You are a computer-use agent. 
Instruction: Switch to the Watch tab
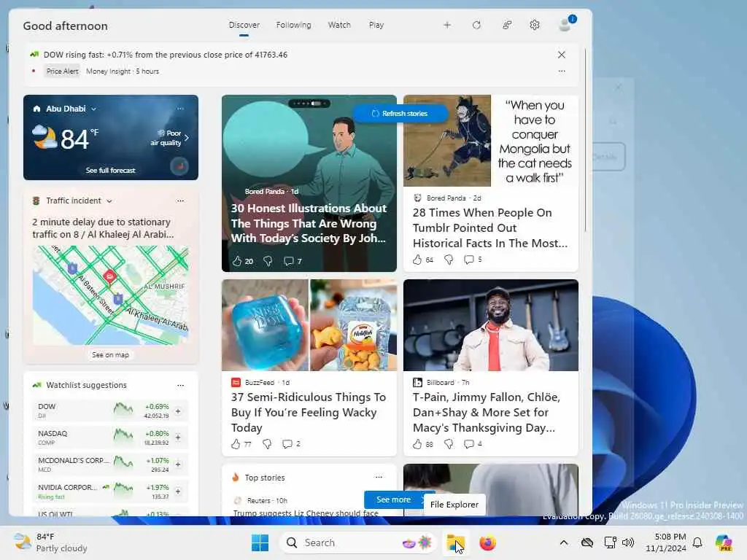click(x=339, y=25)
